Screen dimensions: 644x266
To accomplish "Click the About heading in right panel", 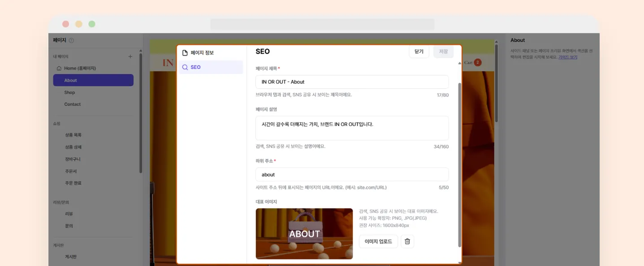I will (x=518, y=40).
